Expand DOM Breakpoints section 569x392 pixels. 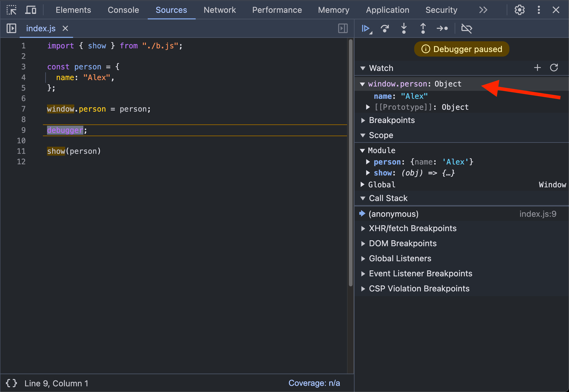[363, 243]
